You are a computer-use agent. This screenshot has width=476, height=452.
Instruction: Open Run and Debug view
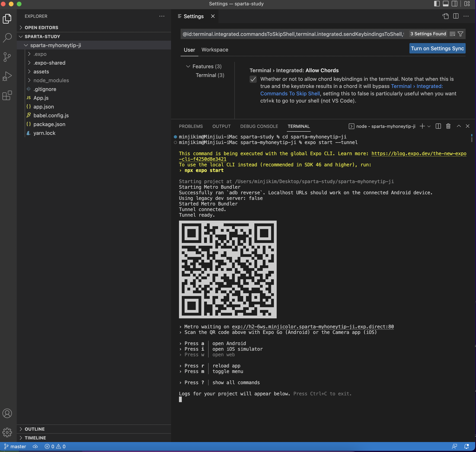[x=7, y=76]
